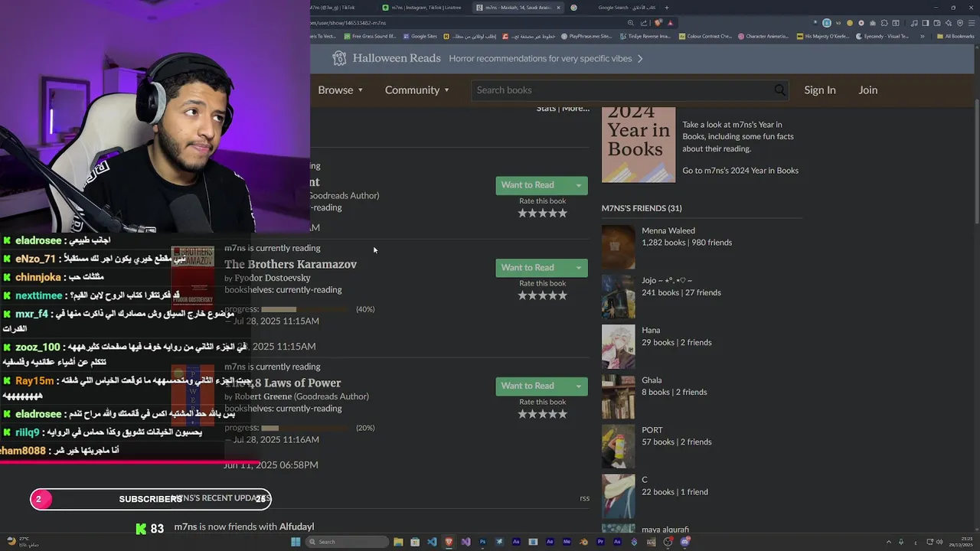The width and height of the screenshot is (980, 551).
Task: Open shelf arrow beside Brothers Karamazov Want to Read
Action: (x=578, y=268)
